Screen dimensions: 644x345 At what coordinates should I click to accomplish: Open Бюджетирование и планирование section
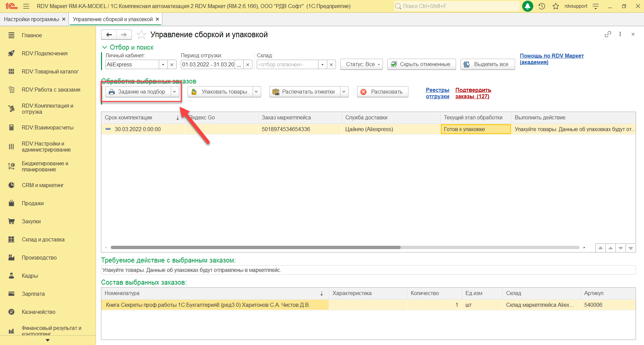coord(48,166)
